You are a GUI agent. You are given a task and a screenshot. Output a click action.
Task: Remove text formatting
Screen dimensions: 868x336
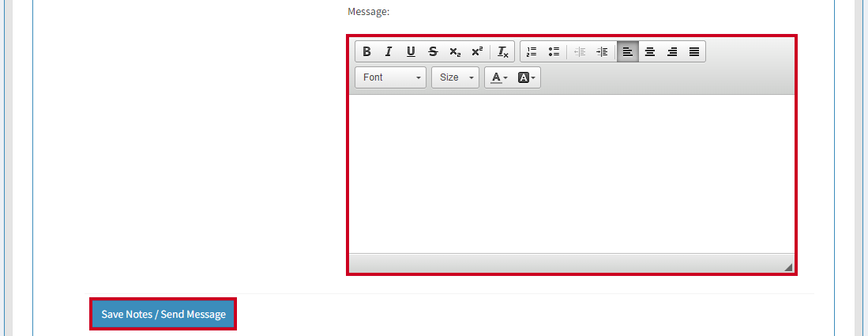(x=502, y=51)
